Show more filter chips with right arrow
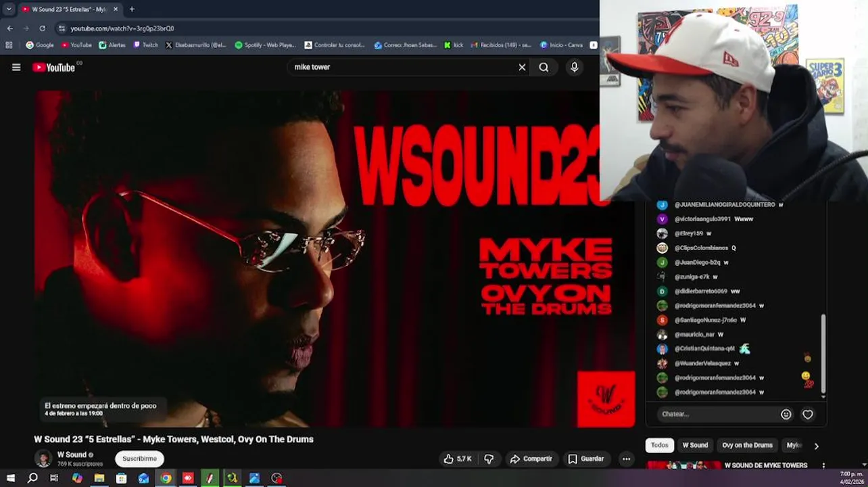 pyautogui.click(x=816, y=446)
